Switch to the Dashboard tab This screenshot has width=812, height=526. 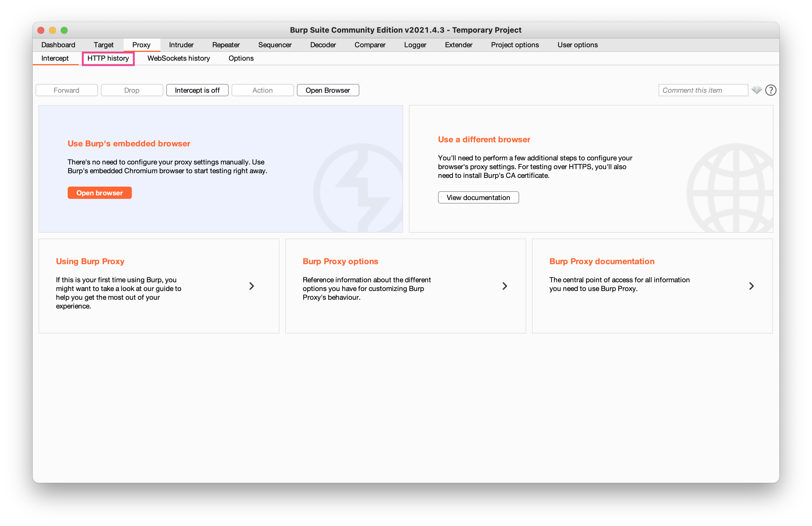(58, 45)
